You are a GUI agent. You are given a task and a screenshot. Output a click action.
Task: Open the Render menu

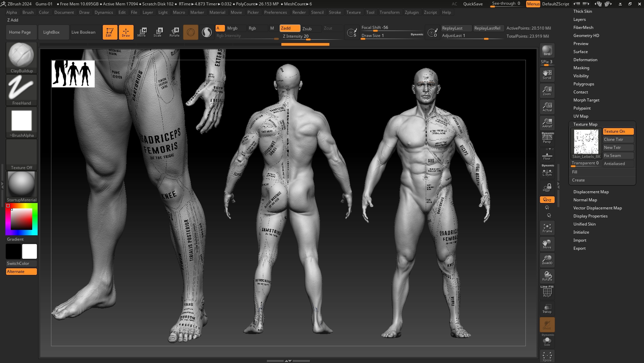point(299,12)
